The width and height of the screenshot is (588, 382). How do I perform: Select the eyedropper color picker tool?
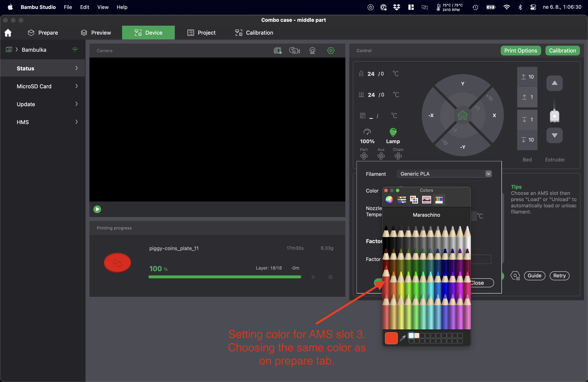click(402, 338)
